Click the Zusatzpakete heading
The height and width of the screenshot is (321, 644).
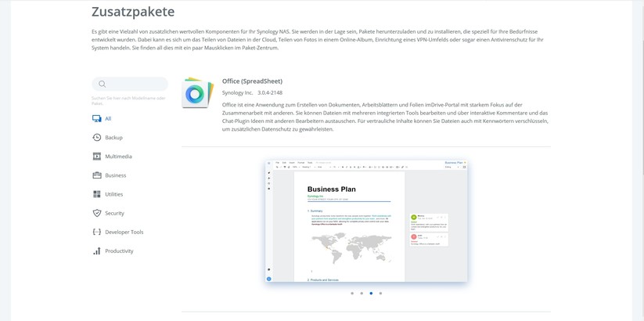pyautogui.click(x=133, y=12)
